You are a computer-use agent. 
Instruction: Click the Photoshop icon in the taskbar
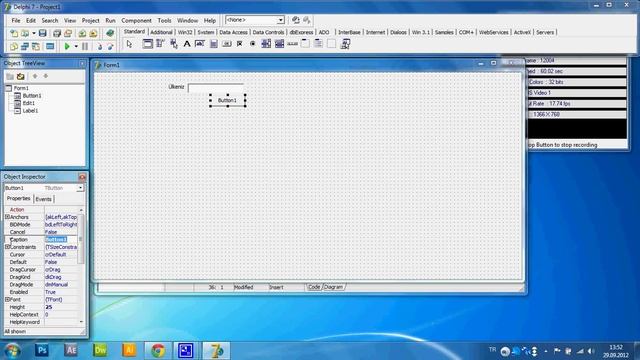click(x=42, y=350)
